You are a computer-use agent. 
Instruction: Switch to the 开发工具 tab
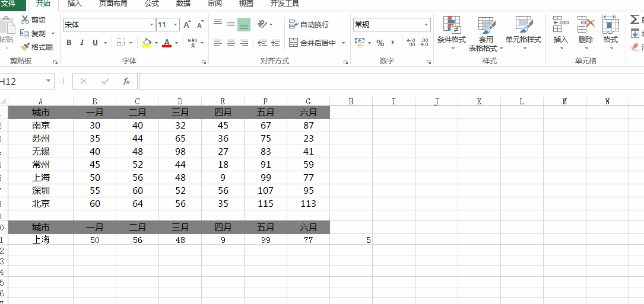pyautogui.click(x=285, y=4)
